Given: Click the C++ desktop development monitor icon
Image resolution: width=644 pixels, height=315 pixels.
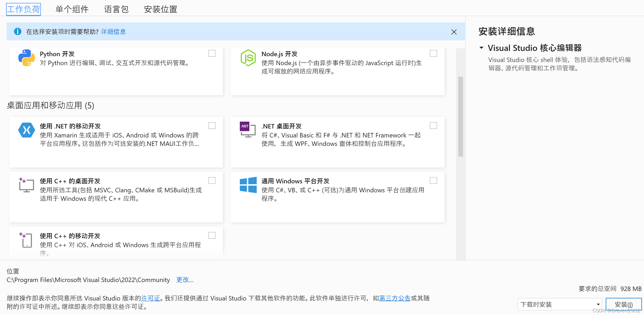Looking at the screenshot, I should [26, 185].
